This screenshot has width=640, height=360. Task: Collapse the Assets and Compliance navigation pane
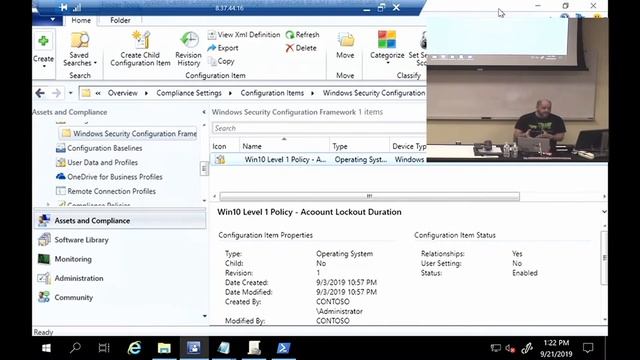(204, 112)
